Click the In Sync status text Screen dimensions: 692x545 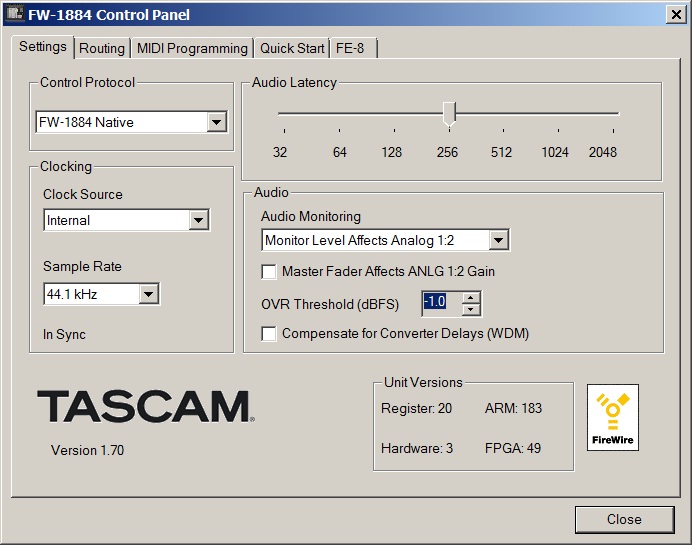[x=64, y=335]
